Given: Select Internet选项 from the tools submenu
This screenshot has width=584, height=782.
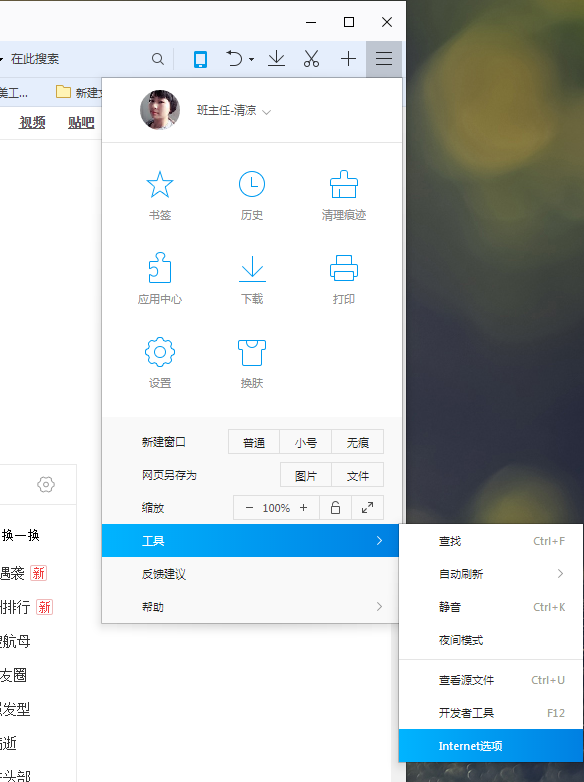Looking at the screenshot, I should pos(491,746).
